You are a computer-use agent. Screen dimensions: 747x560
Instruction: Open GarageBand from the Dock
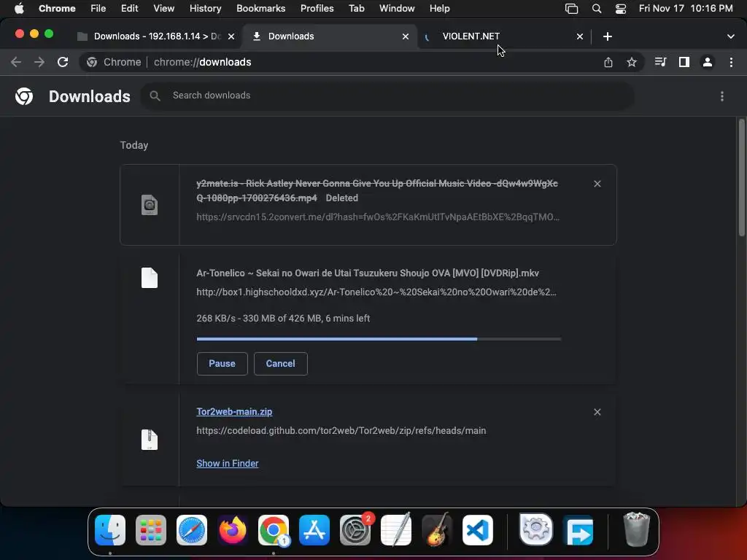click(437, 529)
